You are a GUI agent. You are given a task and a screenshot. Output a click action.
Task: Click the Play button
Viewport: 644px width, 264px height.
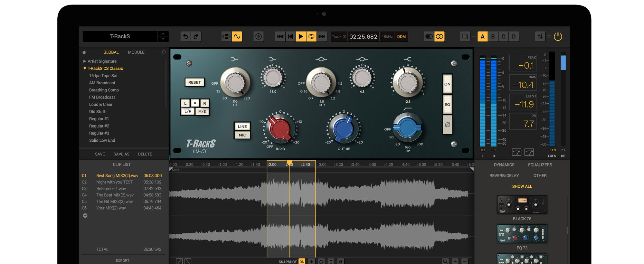(301, 37)
